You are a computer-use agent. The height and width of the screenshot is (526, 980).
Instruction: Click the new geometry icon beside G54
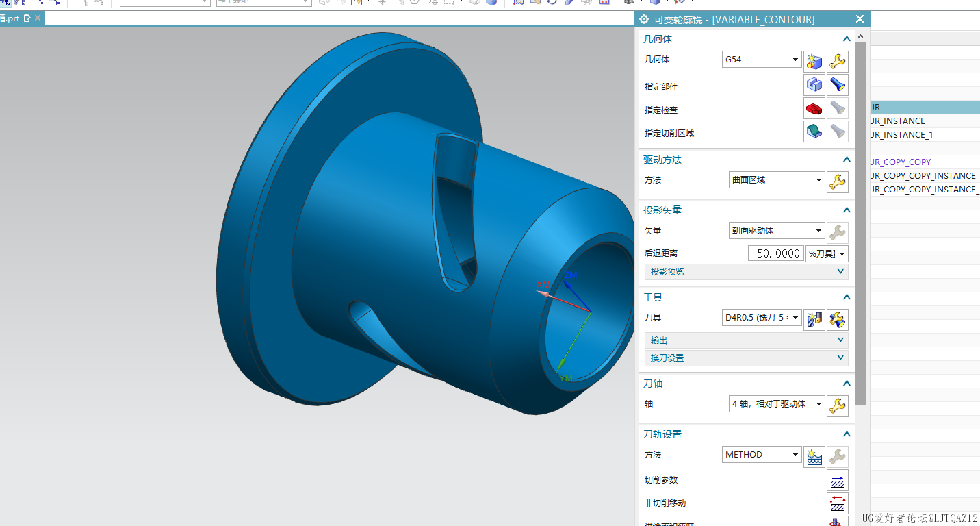[814, 62]
